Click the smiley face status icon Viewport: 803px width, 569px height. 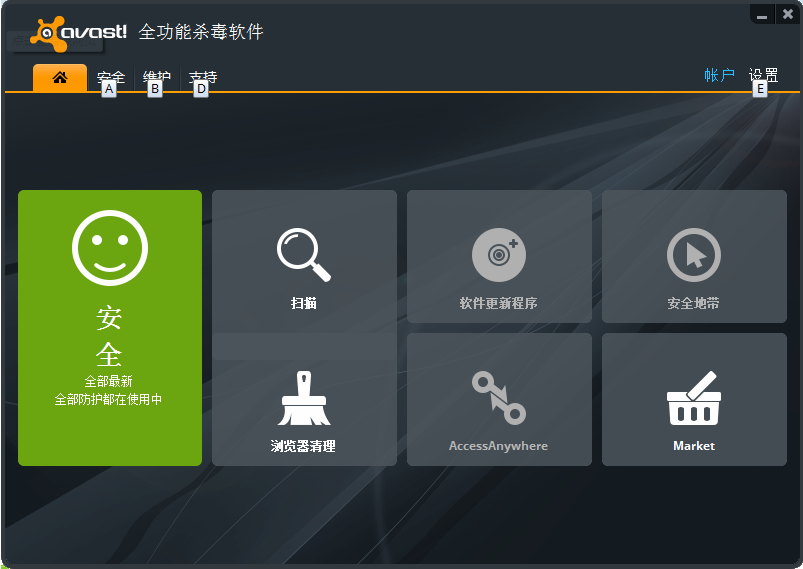point(110,247)
